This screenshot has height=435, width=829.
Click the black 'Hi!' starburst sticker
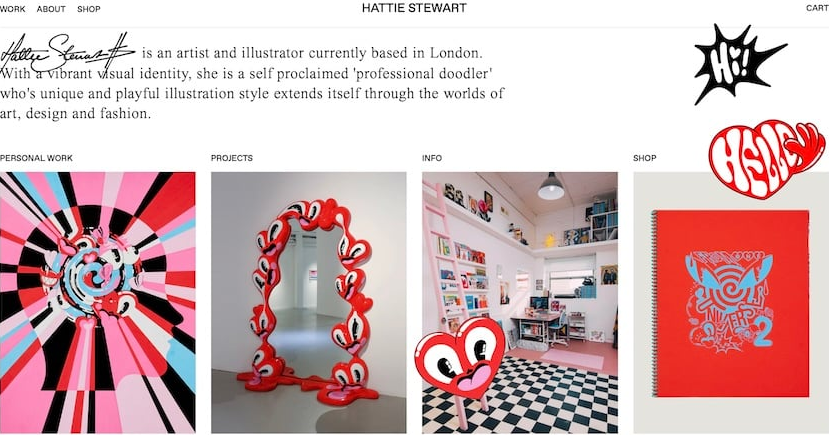point(739,63)
